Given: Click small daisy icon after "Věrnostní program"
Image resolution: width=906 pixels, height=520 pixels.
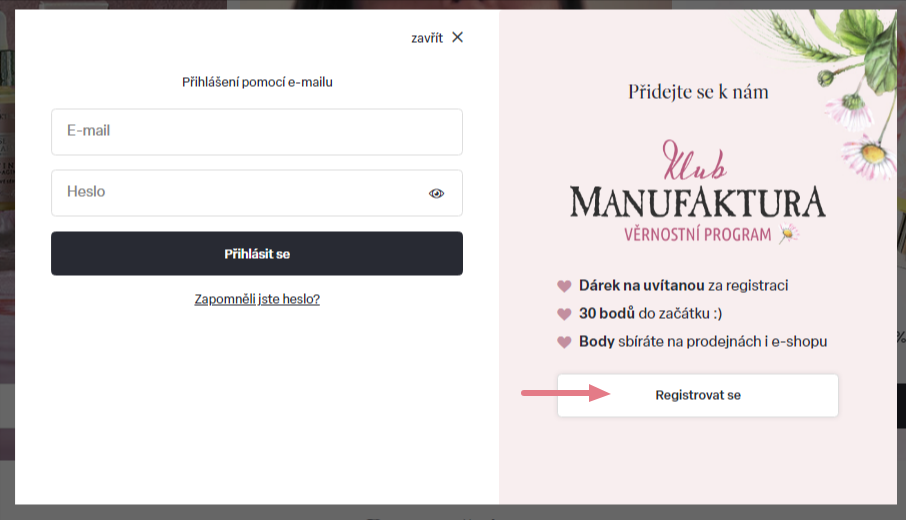Looking at the screenshot, I should coord(790,234).
